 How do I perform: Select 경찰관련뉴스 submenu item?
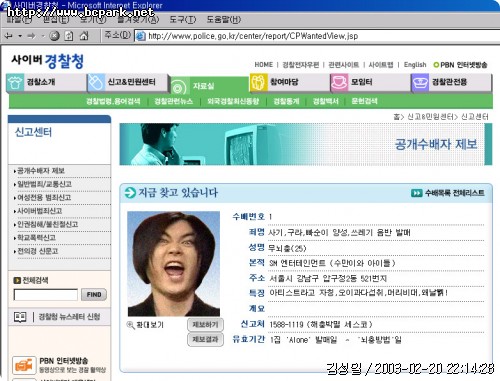tap(173, 101)
